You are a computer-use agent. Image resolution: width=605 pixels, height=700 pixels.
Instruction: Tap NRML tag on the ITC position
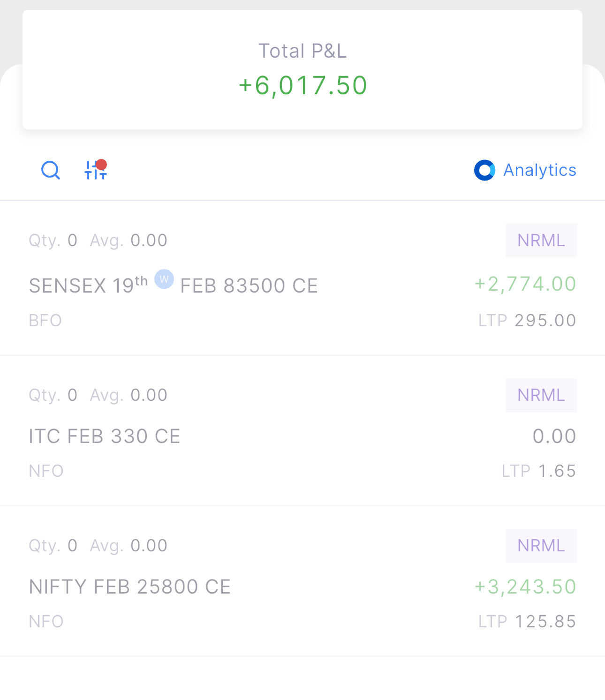tap(541, 395)
